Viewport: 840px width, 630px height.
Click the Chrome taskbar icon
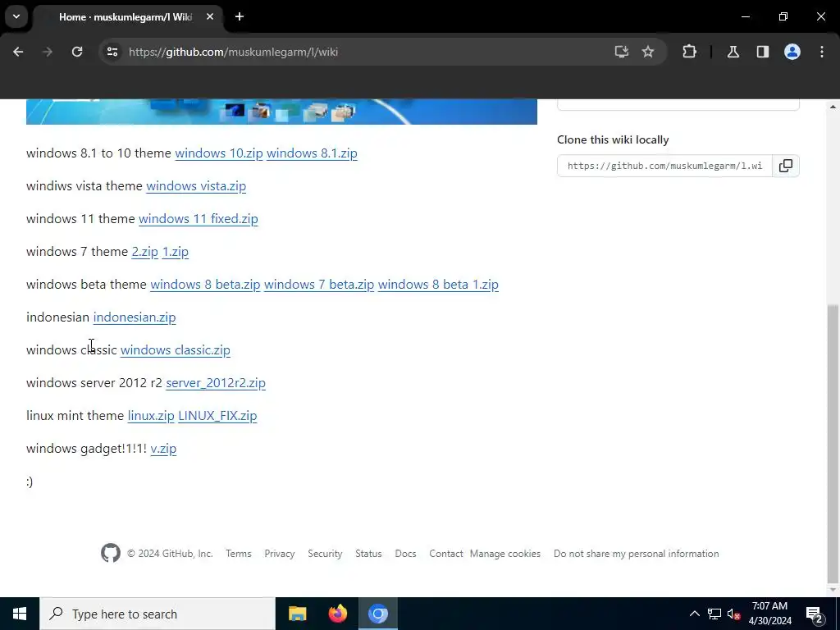pyautogui.click(x=377, y=614)
